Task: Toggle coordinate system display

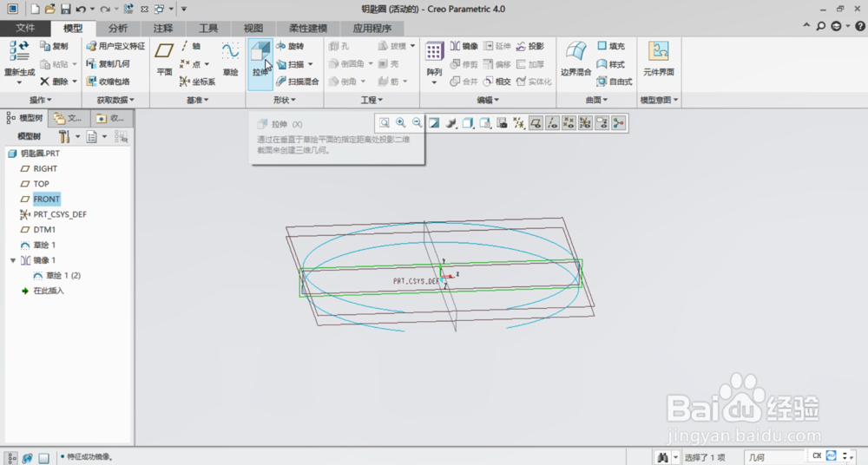Action: pyautogui.click(x=585, y=123)
